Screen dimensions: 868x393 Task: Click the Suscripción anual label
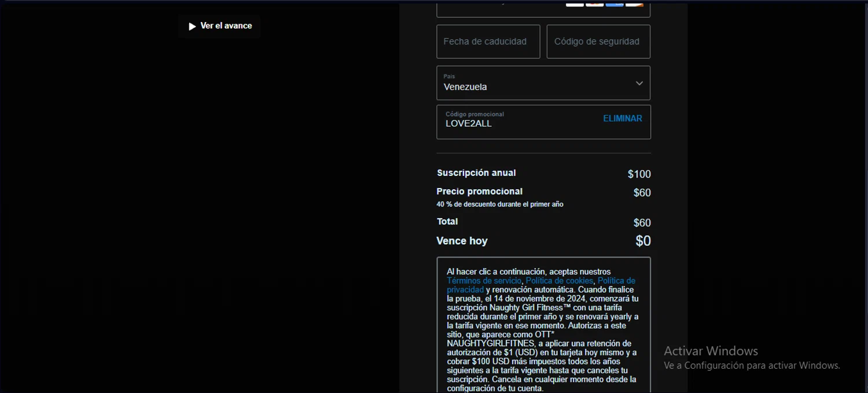coord(476,173)
